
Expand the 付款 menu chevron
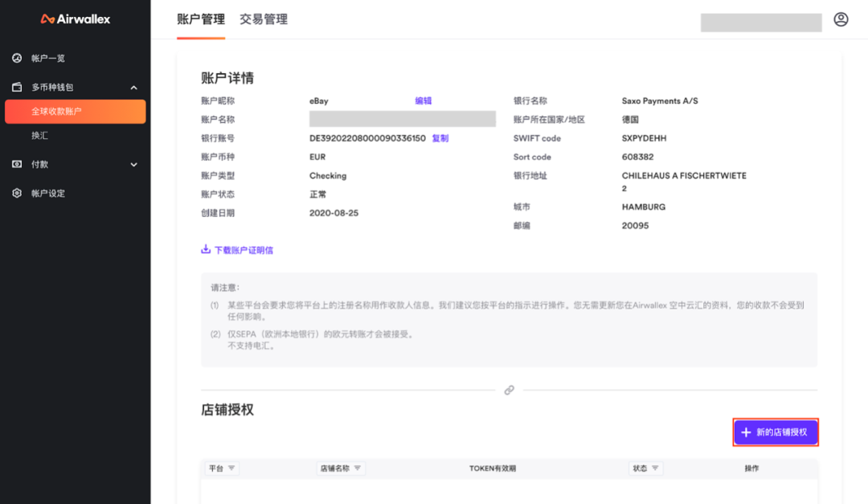click(x=133, y=165)
